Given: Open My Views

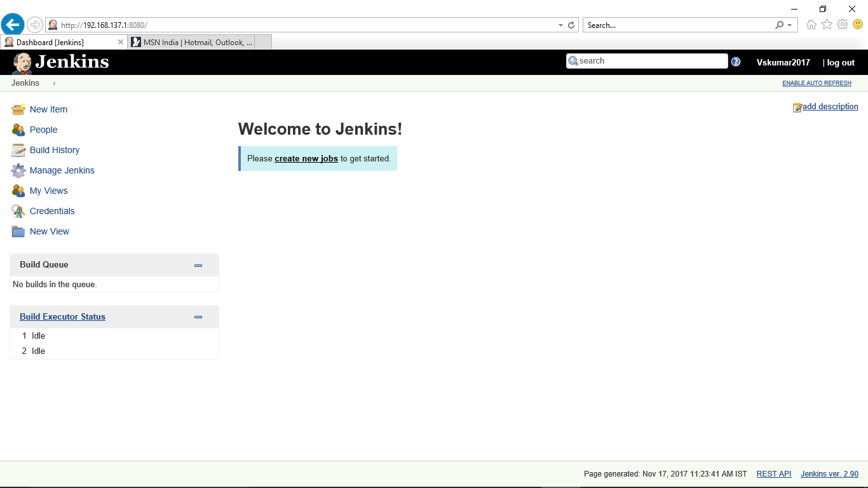Looking at the screenshot, I should [49, 191].
